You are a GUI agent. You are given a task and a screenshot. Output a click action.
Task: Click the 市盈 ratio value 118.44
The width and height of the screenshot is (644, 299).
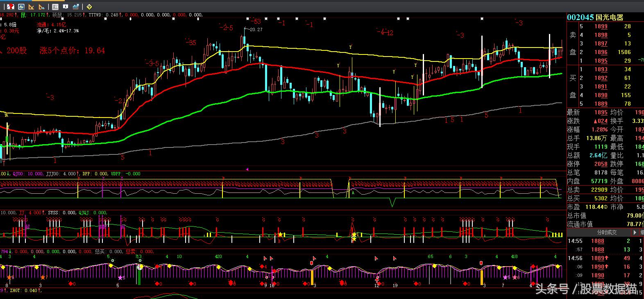(x=595, y=207)
